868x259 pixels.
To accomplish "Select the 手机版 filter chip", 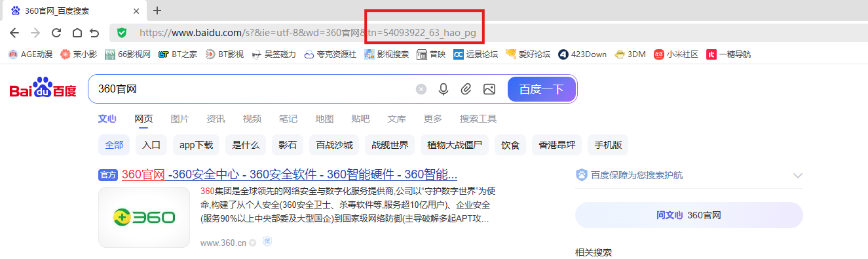I will pos(608,145).
